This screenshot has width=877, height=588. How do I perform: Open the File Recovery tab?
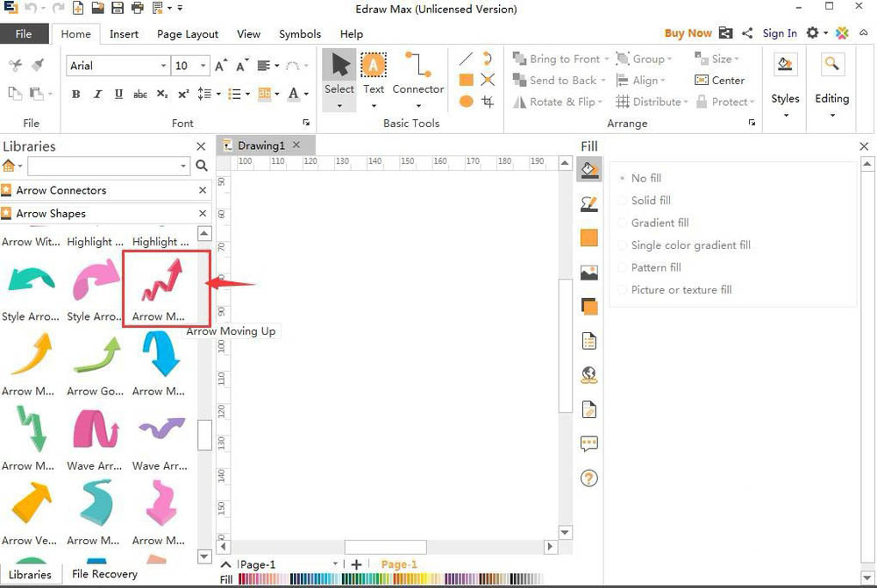pos(104,574)
